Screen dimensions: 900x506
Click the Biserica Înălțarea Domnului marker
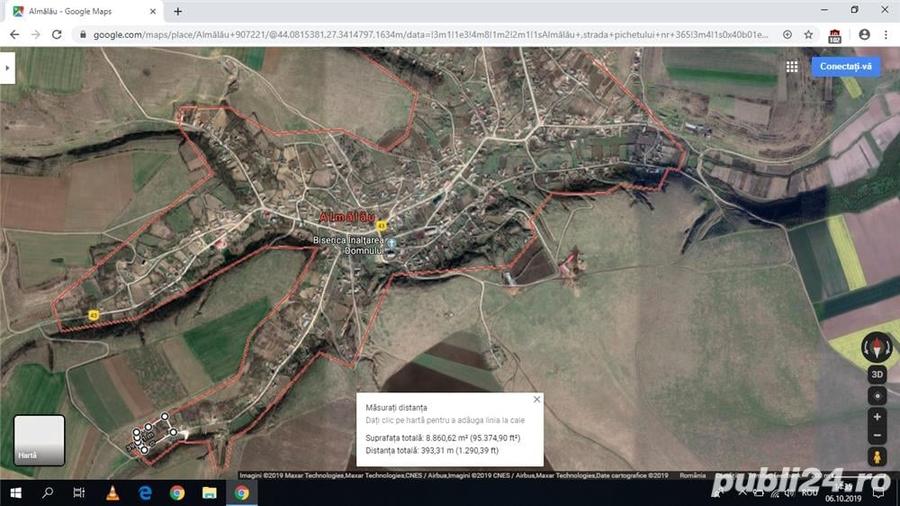pos(391,244)
